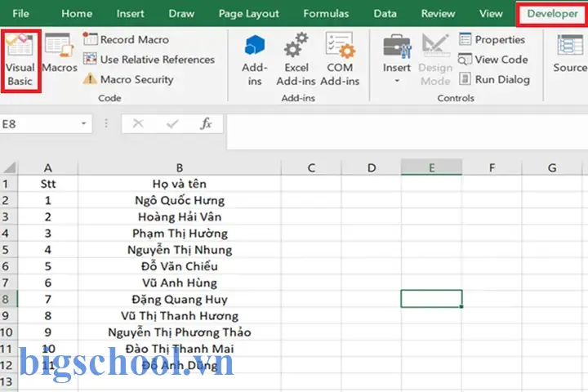This screenshot has height=392, width=588.
Task: Switch to the View tab
Action: [491, 14]
